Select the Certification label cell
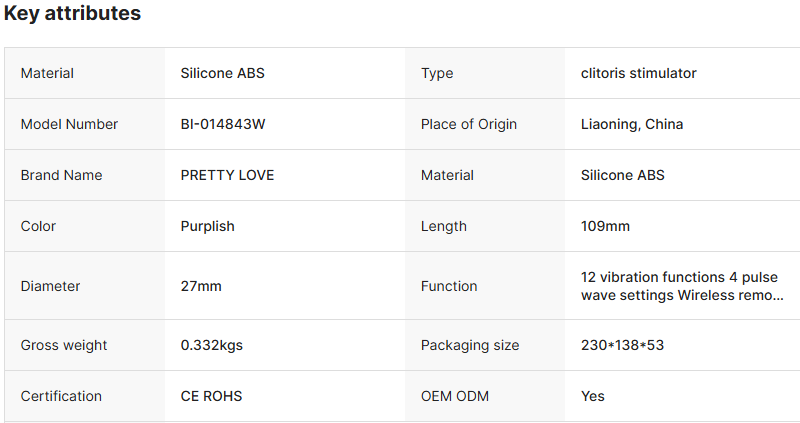 (x=85, y=396)
